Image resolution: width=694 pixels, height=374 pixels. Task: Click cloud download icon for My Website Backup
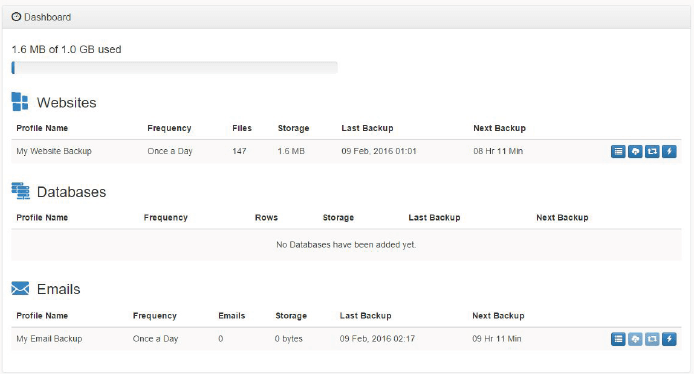(x=635, y=151)
